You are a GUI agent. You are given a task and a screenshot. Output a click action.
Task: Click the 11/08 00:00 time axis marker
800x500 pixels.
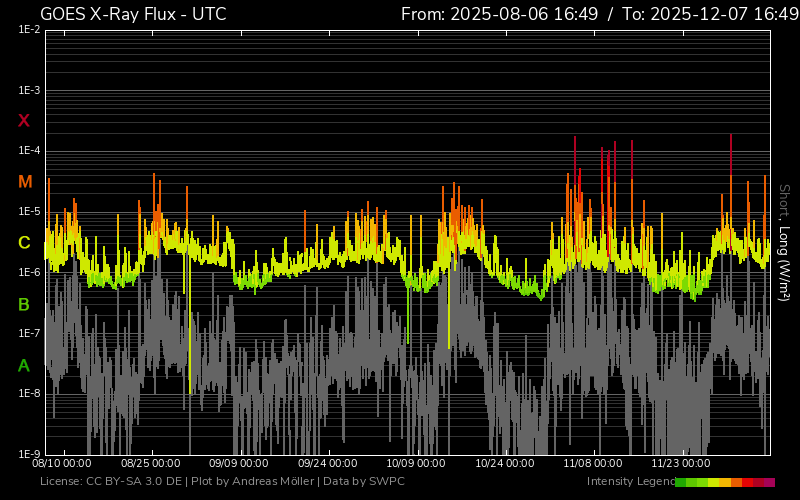593,463
